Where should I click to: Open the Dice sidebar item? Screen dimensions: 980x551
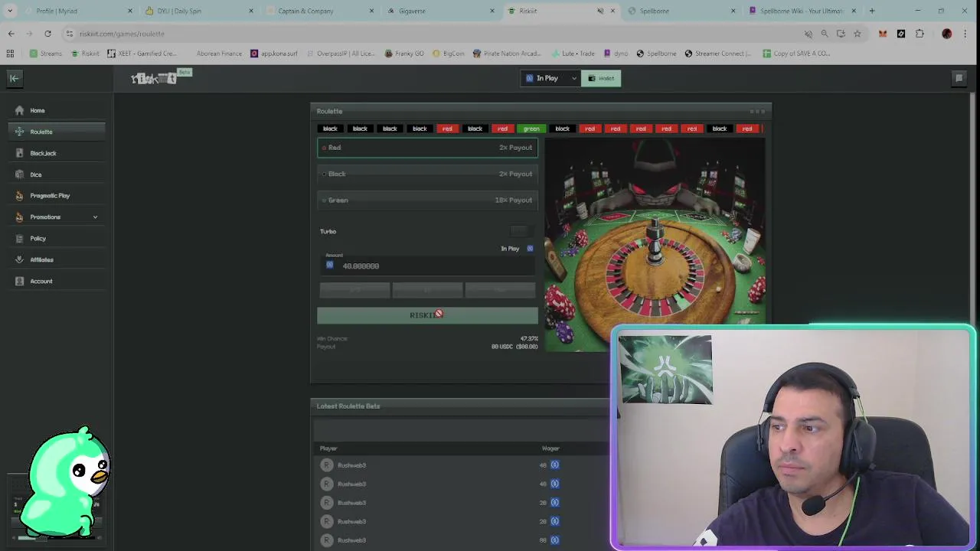[57, 174]
